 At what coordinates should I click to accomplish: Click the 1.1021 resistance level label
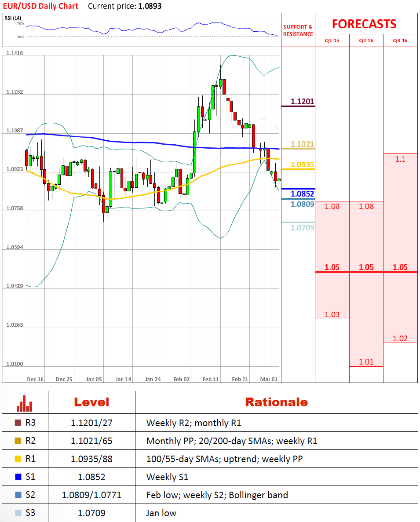[302, 144]
